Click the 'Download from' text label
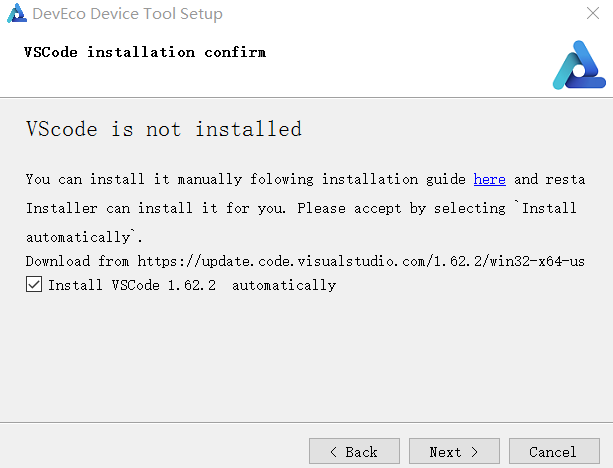 77,260
